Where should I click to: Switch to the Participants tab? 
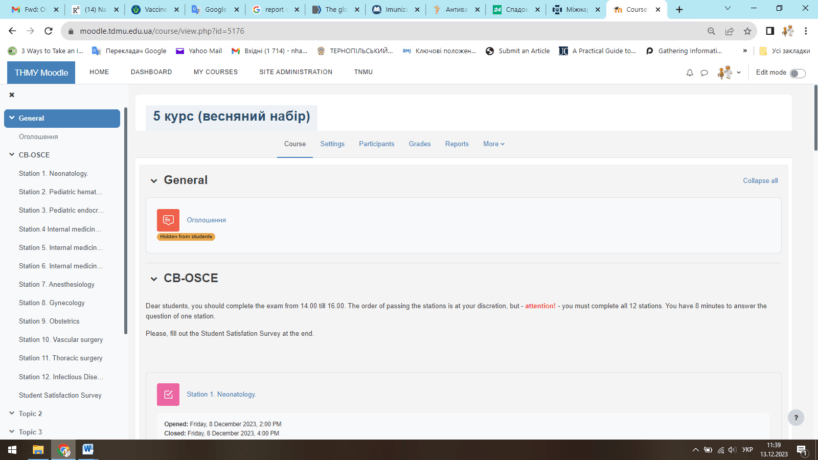[x=376, y=144]
